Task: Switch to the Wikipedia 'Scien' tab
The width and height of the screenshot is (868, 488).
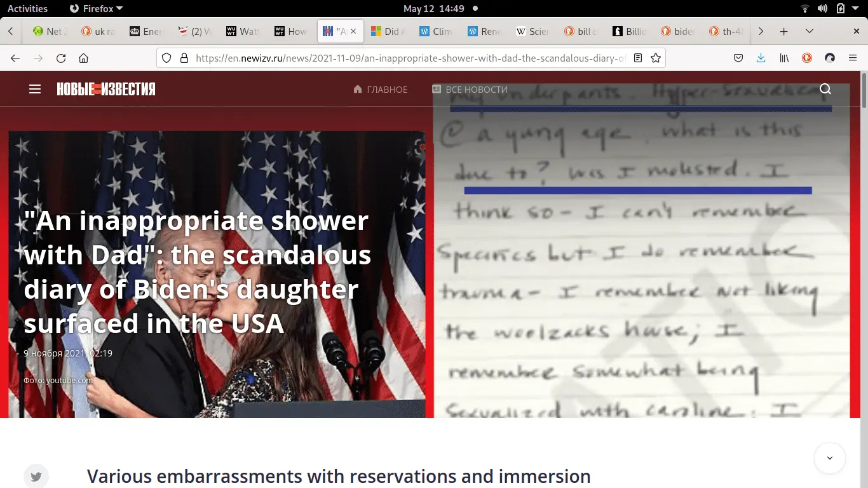Action: tap(532, 31)
